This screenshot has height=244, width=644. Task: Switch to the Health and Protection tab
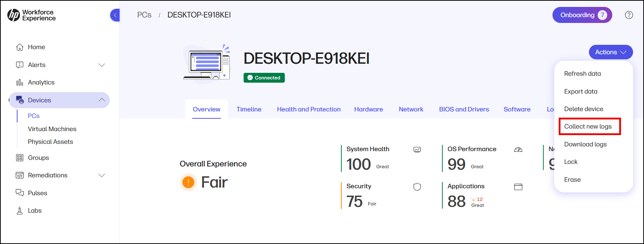click(309, 109)
